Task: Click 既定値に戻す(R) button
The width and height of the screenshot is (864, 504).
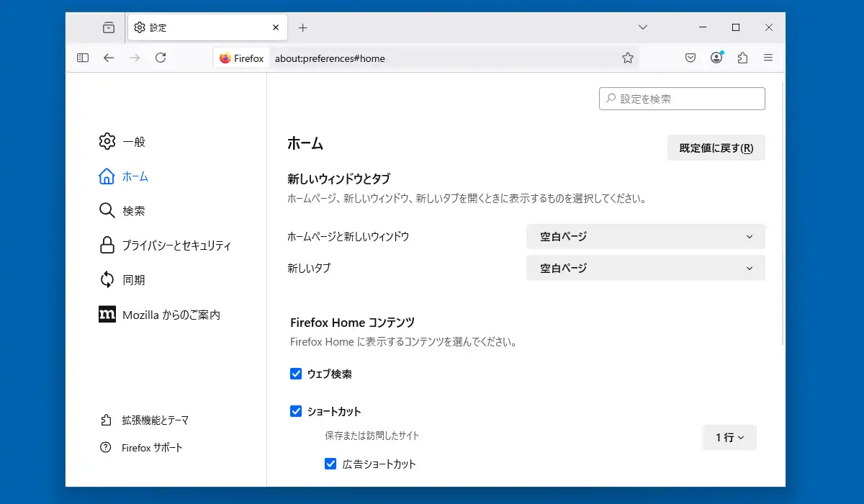Action: pos(716,148)
